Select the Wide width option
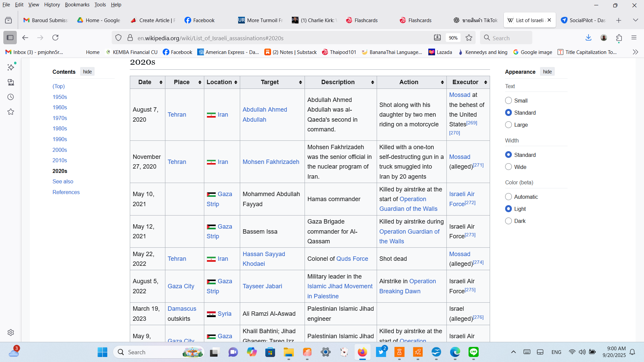 pyautogui.click(x=508, y=167)
